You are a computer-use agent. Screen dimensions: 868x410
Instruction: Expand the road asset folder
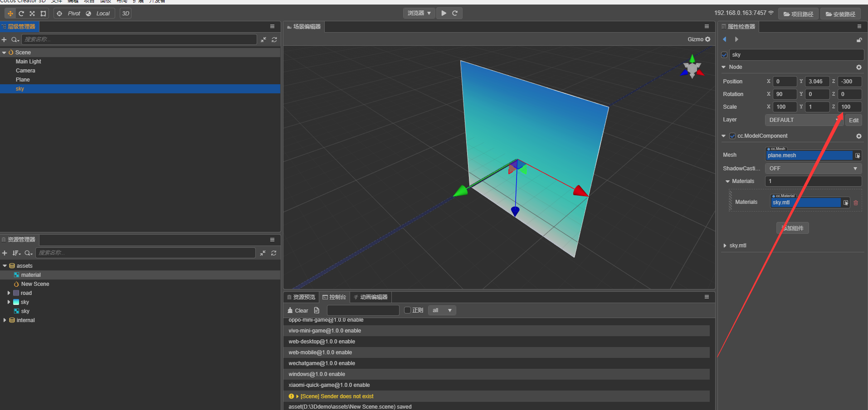9,293
